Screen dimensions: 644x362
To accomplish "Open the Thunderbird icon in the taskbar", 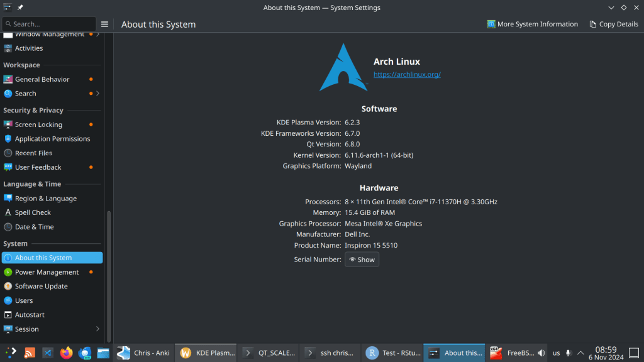I will click(85, 353).
